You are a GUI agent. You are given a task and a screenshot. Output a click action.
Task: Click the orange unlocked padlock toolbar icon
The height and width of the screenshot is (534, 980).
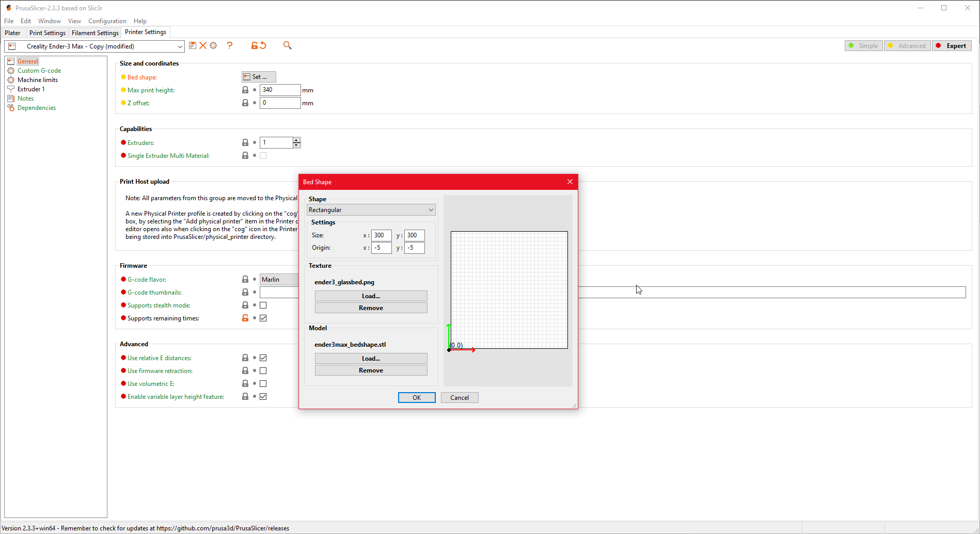[x=254, y=45]
